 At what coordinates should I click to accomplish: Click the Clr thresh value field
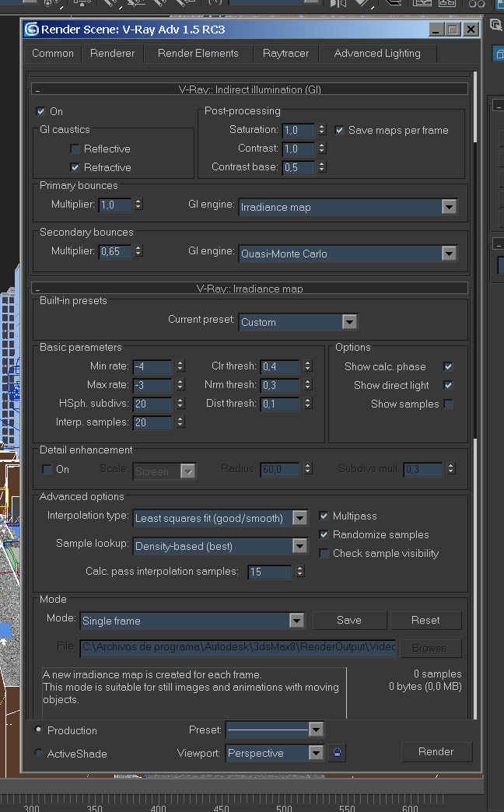pos(280,366)
